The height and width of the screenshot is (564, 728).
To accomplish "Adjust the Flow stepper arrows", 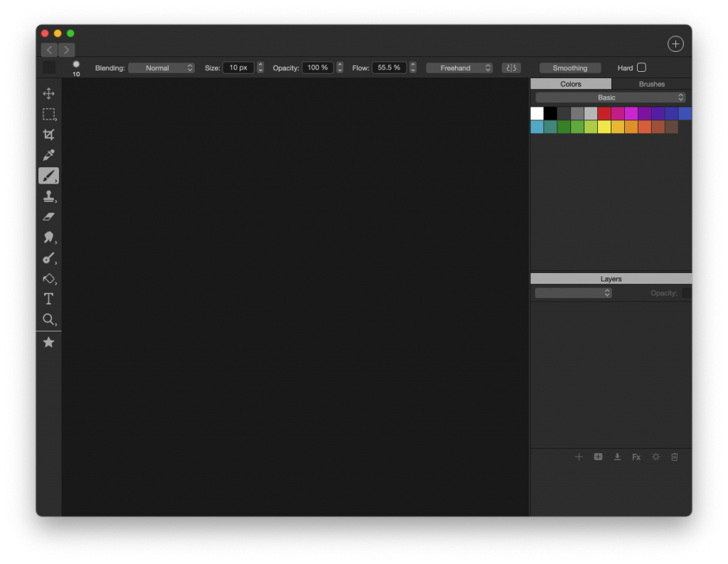I will (x=413, y=68).
